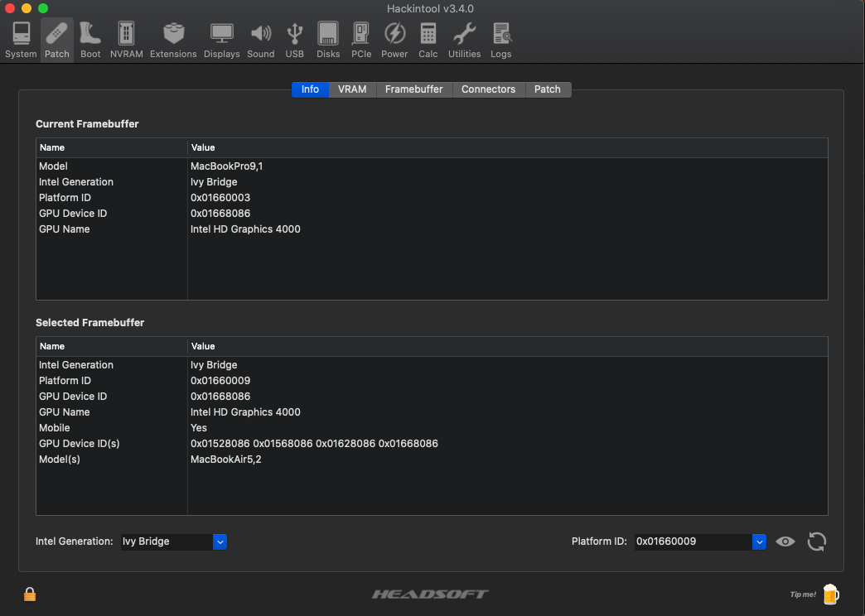Open the Boot section icon
The height and width of the screenshot is (616, 865).
click(90, 40)
